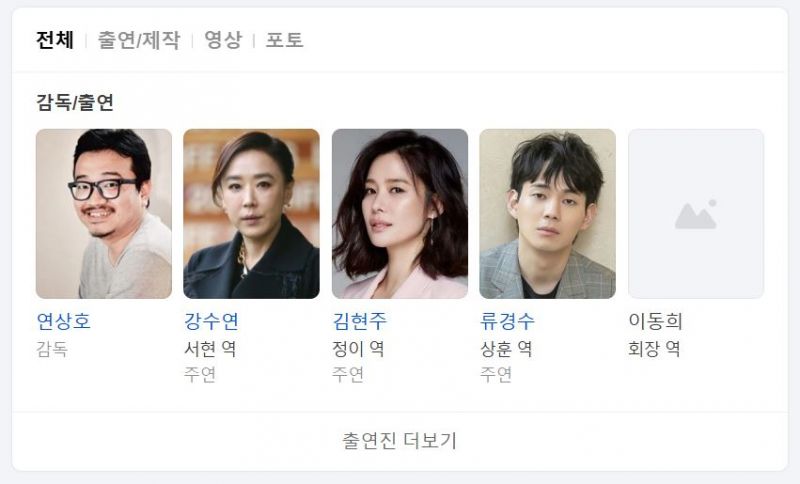Open the 포토 tab
Screen dimensions: 800x484
coord(285,40)
